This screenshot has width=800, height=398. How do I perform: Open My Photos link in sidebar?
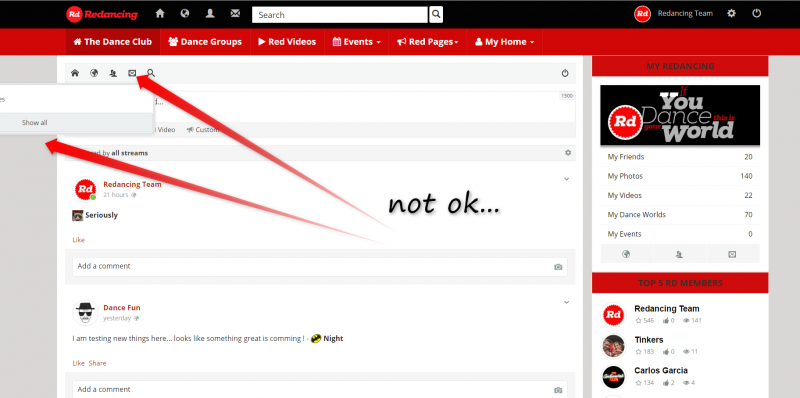coord(625,176)
